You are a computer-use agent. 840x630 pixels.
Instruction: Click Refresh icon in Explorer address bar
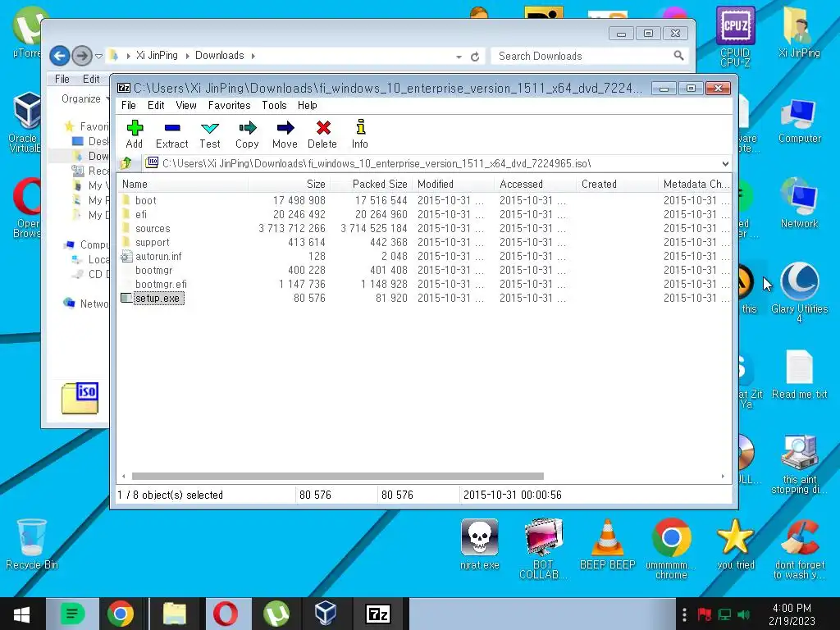(x=475, y=57)
